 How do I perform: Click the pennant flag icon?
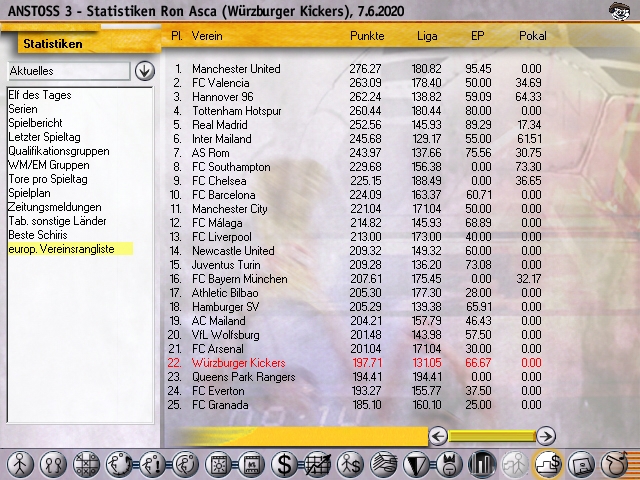tap(416, 464)
